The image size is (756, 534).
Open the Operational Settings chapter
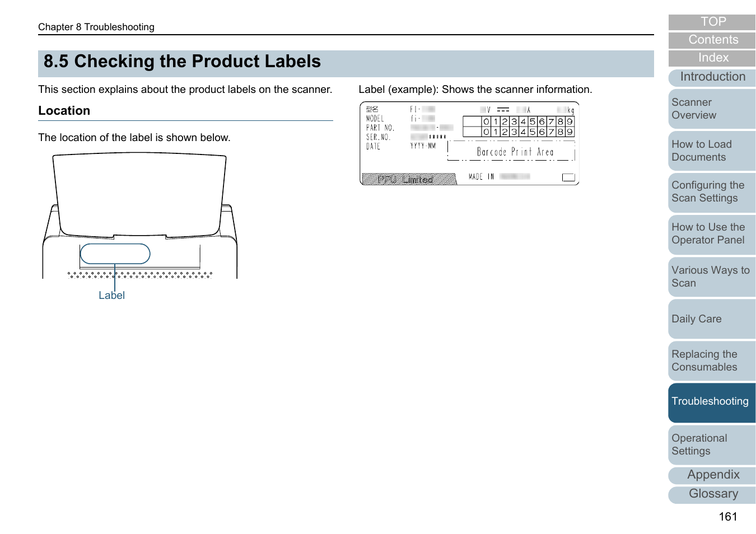[712, 444]
